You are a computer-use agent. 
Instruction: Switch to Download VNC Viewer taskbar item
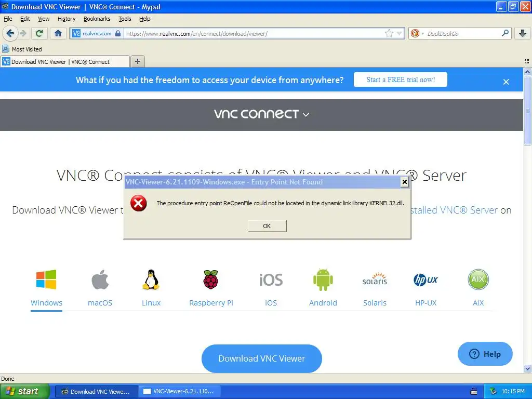(96, 392)
